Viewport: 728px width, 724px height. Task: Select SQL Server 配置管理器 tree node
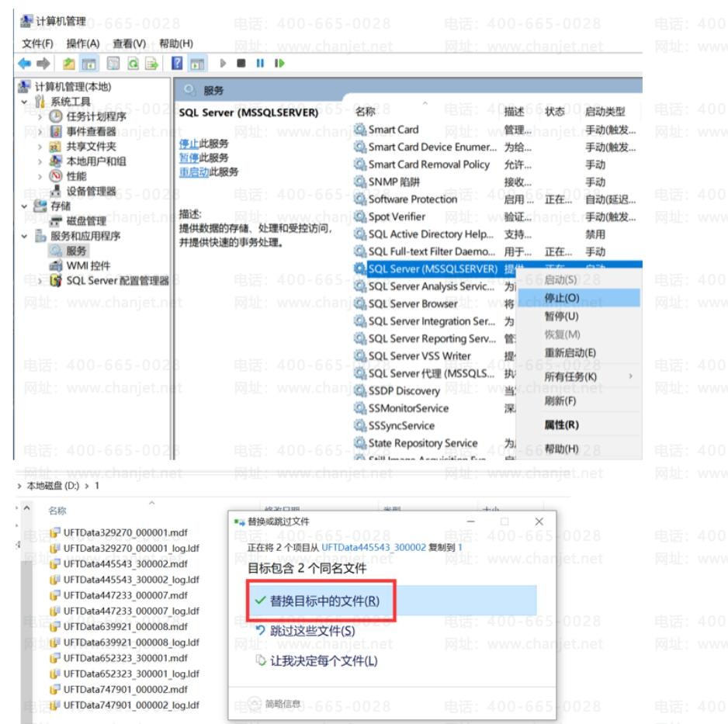point(117,280)
